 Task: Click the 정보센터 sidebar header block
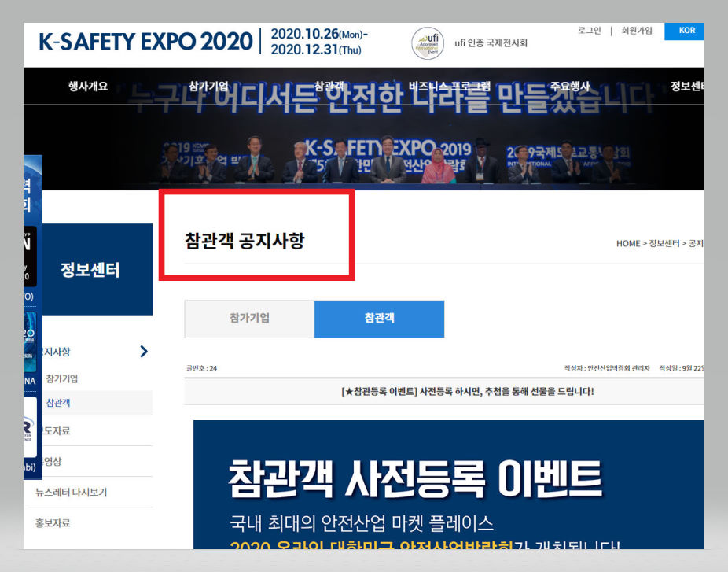(x=97, y=270)
